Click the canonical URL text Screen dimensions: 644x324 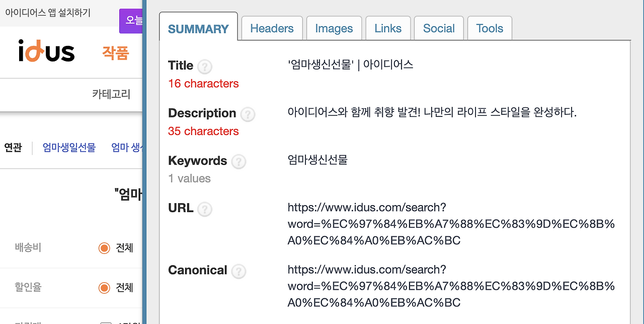451,286
